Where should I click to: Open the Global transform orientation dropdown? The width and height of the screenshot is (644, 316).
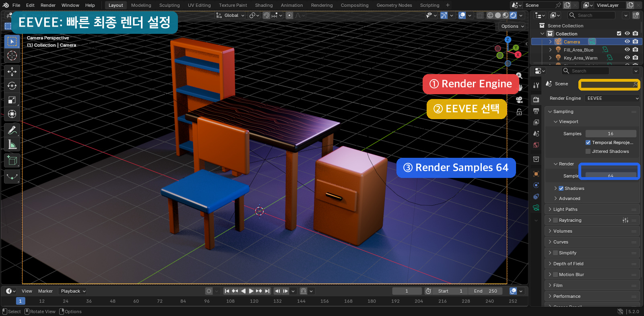[230, 15]
